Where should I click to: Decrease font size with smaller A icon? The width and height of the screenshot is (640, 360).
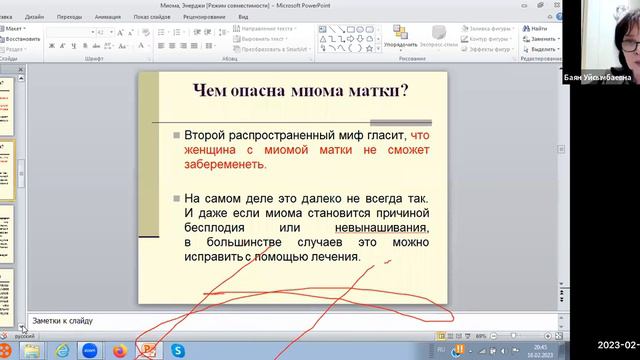point(131,33)
